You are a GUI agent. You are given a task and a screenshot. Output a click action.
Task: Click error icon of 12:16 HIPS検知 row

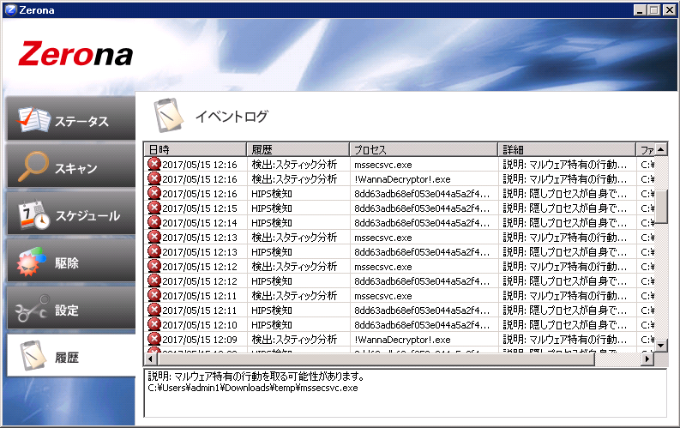coord(154,193)
